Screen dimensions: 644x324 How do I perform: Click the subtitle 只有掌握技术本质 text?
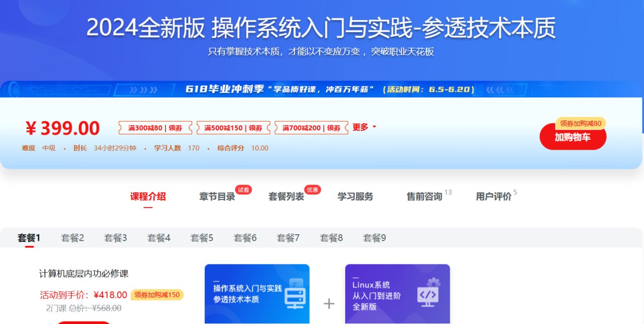click(x=321, y=51)
